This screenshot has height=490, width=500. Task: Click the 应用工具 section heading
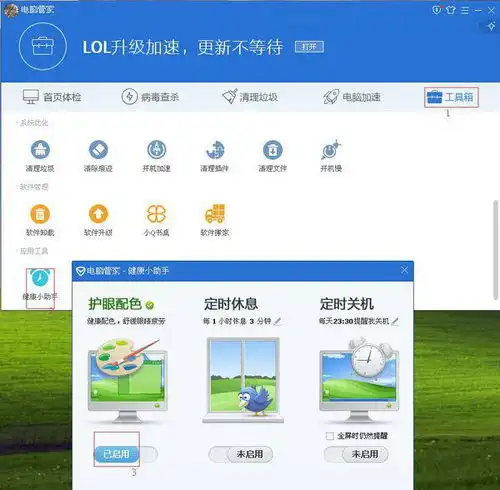(x=34, y=251)
